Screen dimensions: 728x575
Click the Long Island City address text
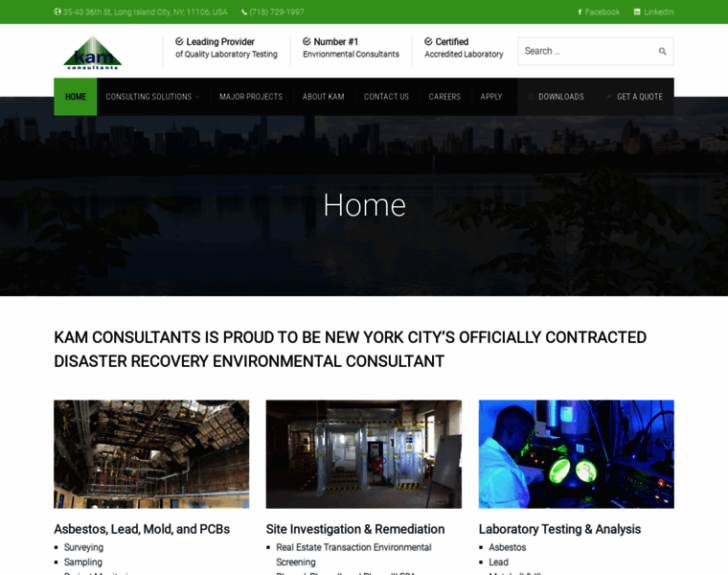(146, 12)
